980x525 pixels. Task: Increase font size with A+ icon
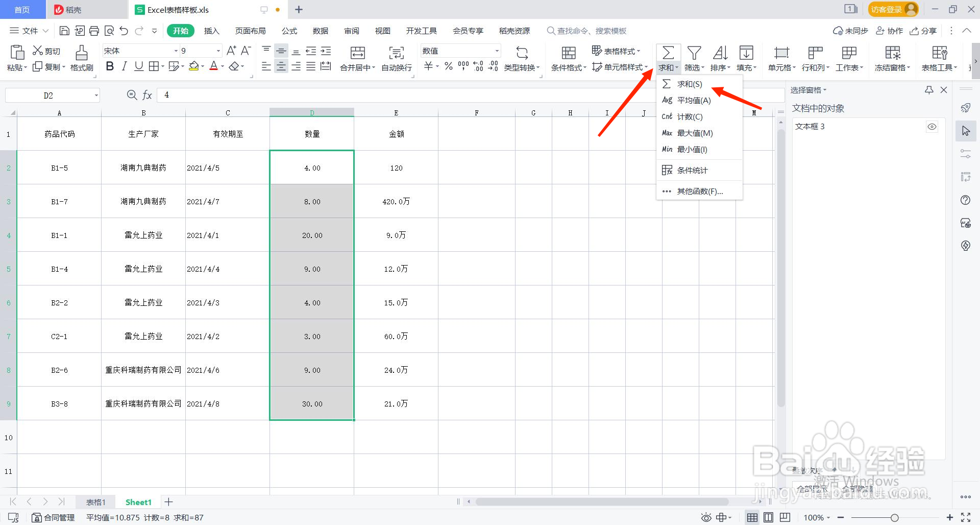231,51
